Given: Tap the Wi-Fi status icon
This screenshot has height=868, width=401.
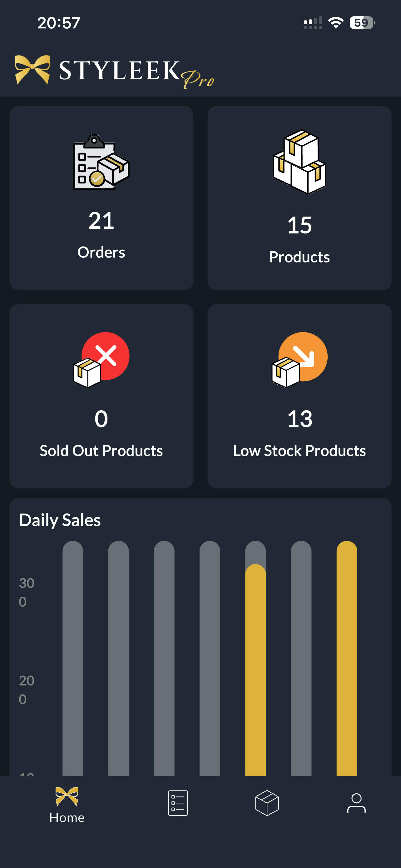Looking at the screenshot, I should [336, 22].
